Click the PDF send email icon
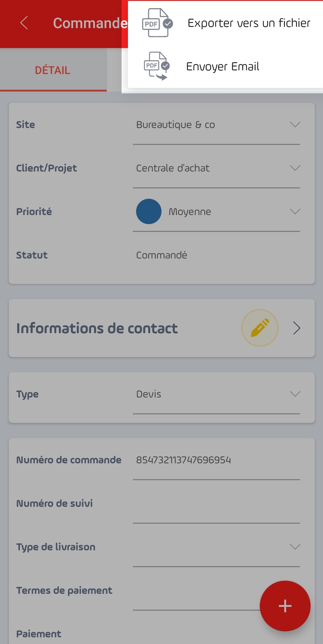 pyautogui.click(x=156, y=66)
